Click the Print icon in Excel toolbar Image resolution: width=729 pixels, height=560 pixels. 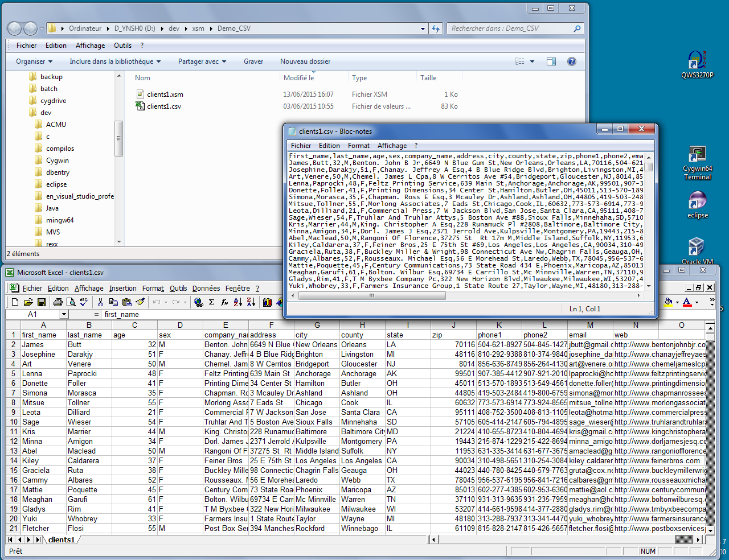(58, 302)
